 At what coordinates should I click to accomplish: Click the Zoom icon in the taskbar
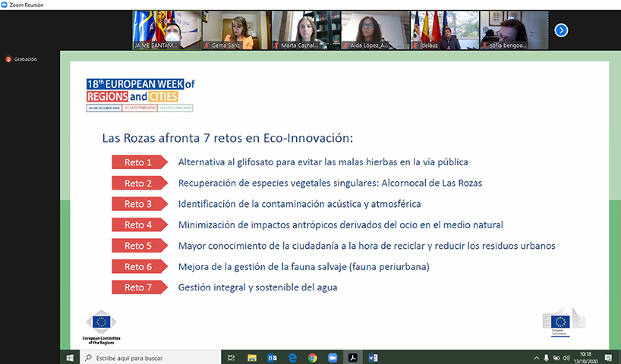332,357
